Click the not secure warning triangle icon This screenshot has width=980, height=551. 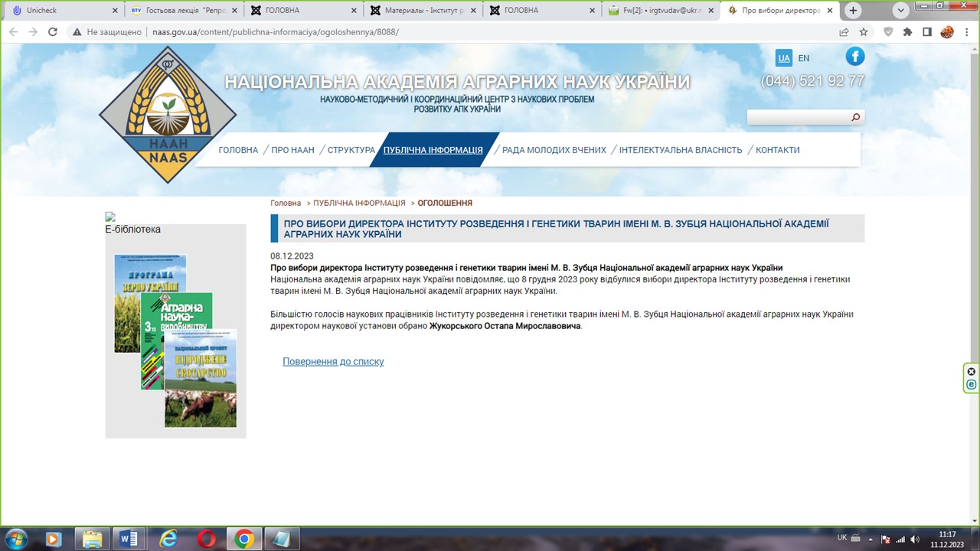77,32
